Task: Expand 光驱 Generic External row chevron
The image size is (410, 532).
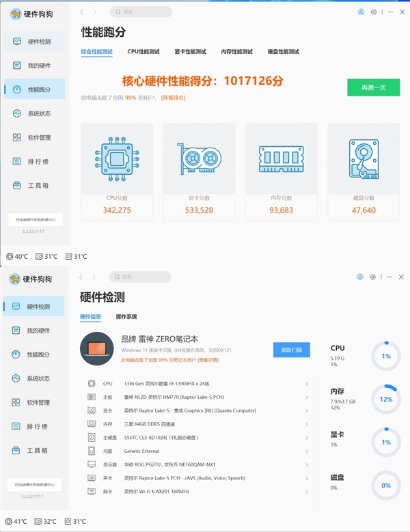Action: [x=307, y=451]
